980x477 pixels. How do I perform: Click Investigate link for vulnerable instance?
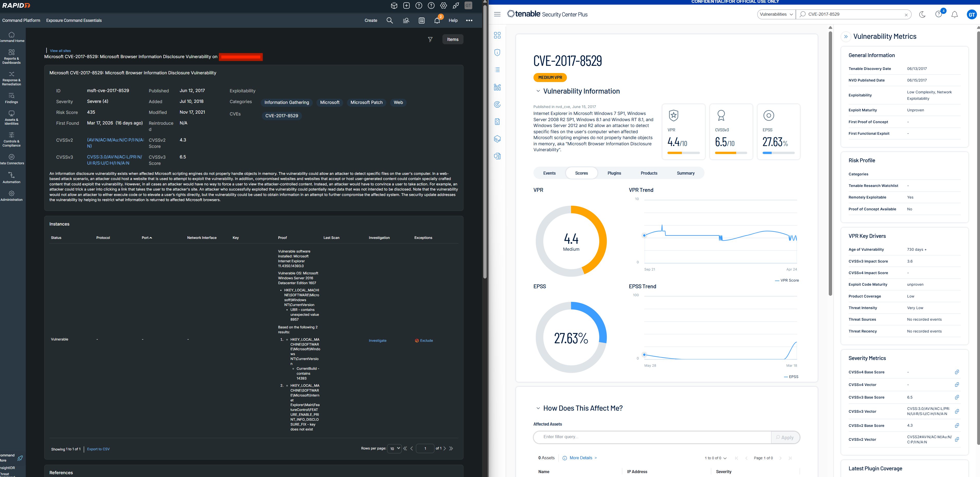(377, 340)
